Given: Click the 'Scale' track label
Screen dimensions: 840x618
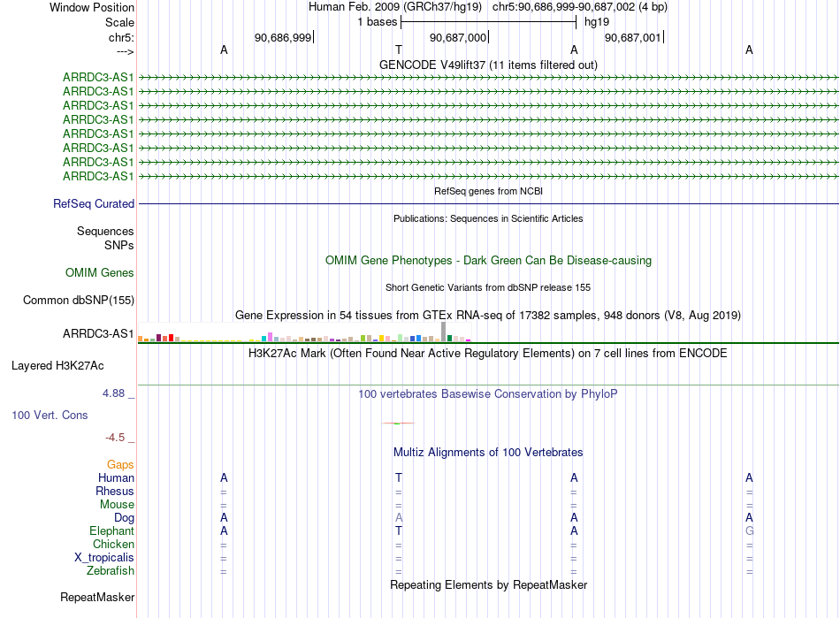Looking at the screenshot, I should [x=119, y=22].
